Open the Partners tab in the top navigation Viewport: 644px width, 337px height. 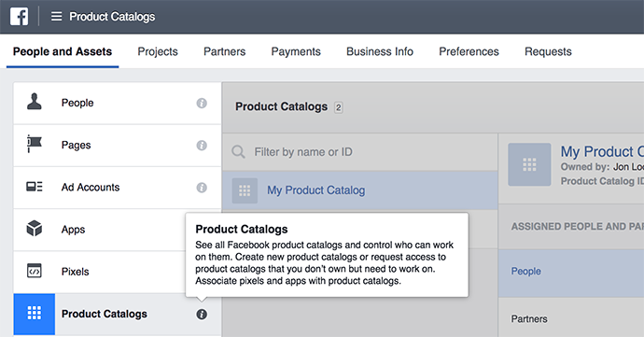point(225,51)
